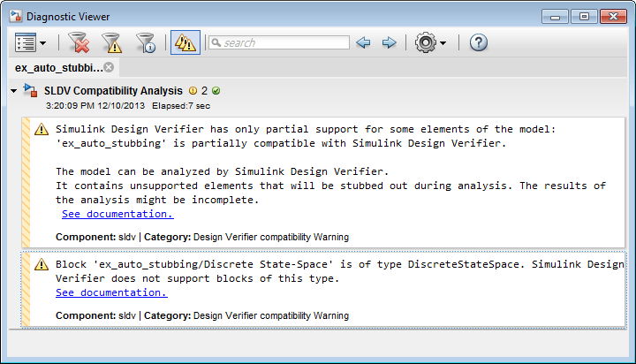Open See documentation link under Discrete State-Space
636x364 pixels.
click(x=111, y=292)
